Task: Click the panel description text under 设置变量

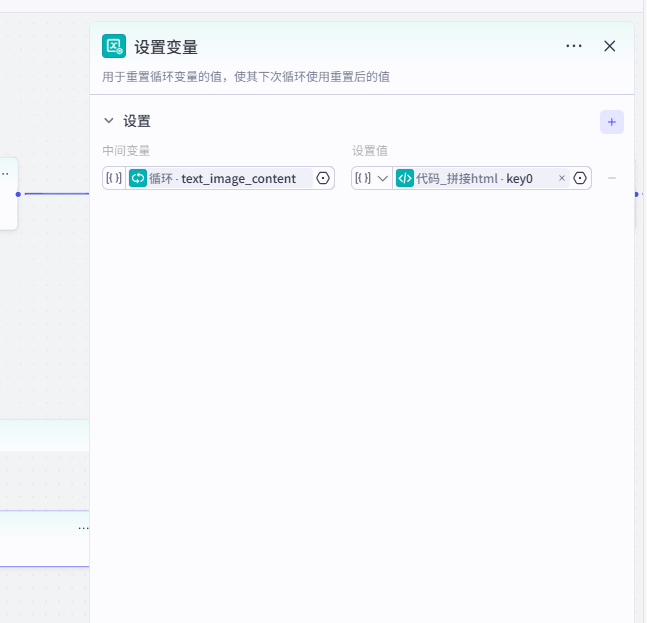Action: (246, 76)
